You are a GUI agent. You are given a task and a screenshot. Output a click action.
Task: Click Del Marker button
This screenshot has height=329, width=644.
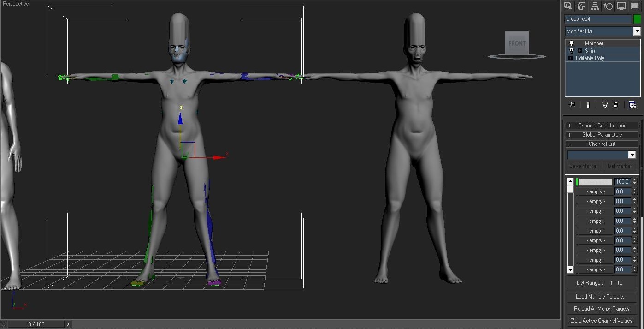point(620,166)
